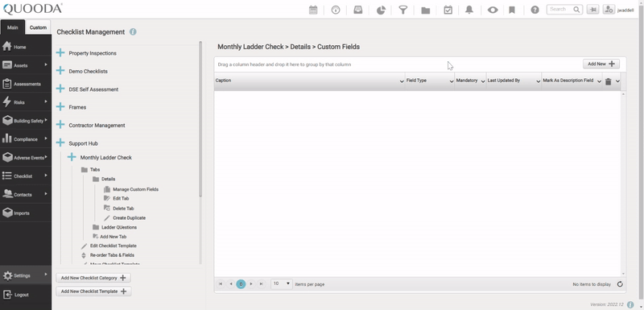Open the pie chart reports icon

pos(381,10)
